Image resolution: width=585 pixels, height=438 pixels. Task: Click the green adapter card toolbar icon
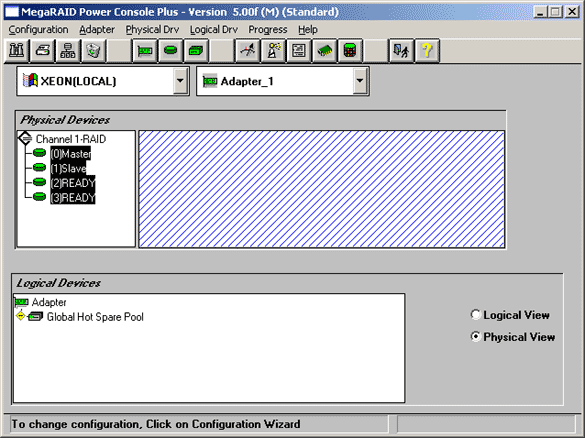pyautogui.click(x=145, y=50)
